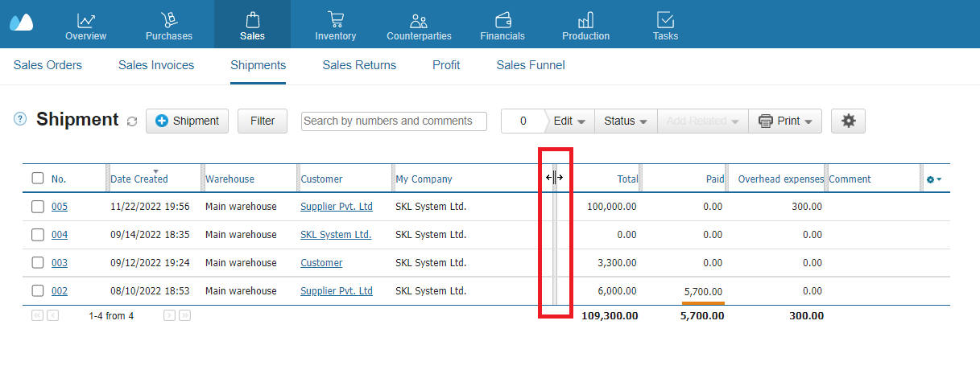Open shipment number 005
This screenshot has height=370, width=980.
click(x=60, y=207)
